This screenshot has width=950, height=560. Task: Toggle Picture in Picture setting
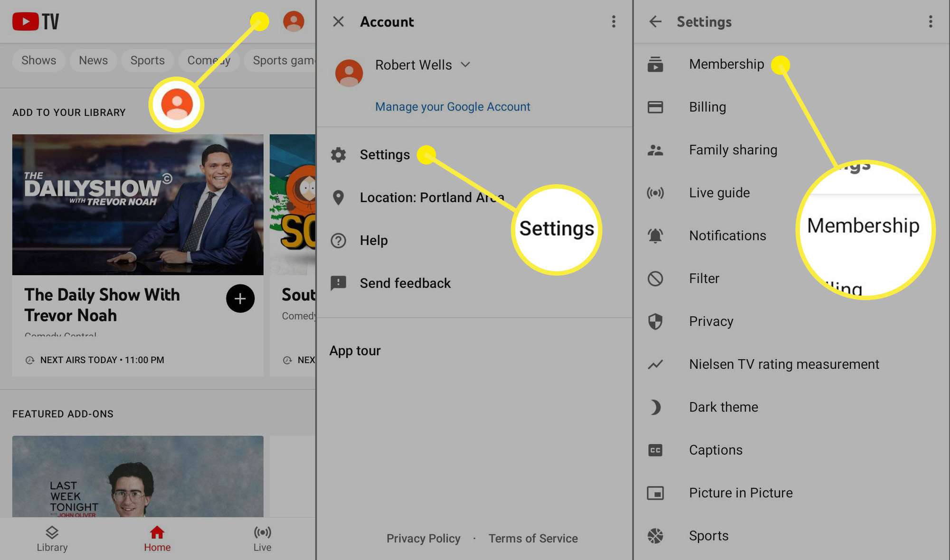point(741,493)
